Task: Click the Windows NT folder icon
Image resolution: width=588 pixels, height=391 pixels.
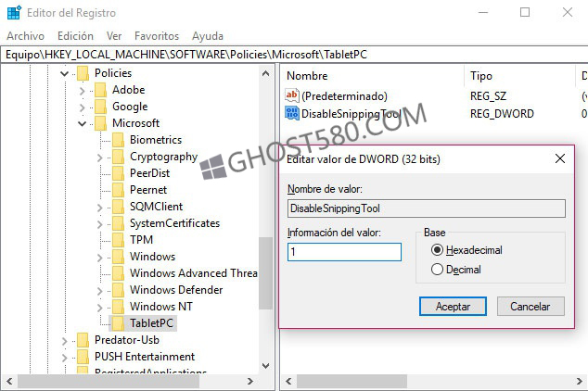Action: tap(118, 307)
